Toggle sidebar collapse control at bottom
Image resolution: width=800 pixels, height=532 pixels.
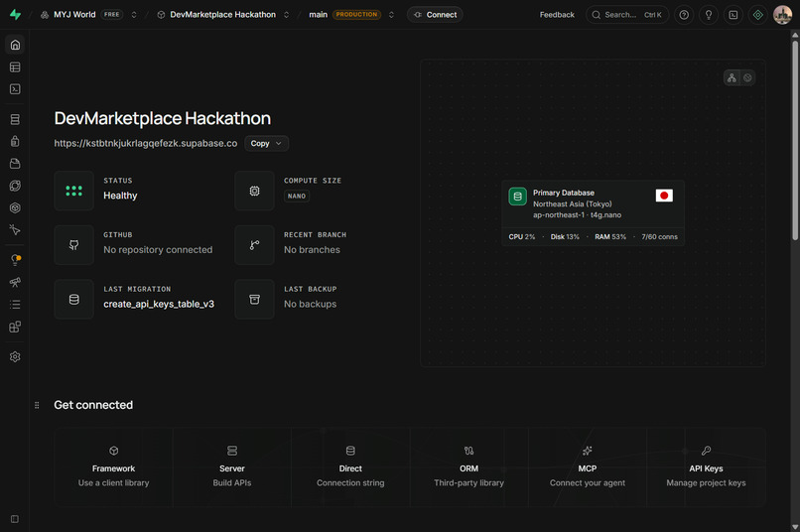(15, 519)
